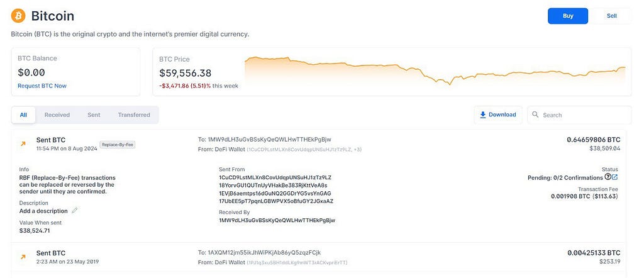Click the Sell button
The image size is (644, 278).
pyautogui.click(x=611, y=16)
